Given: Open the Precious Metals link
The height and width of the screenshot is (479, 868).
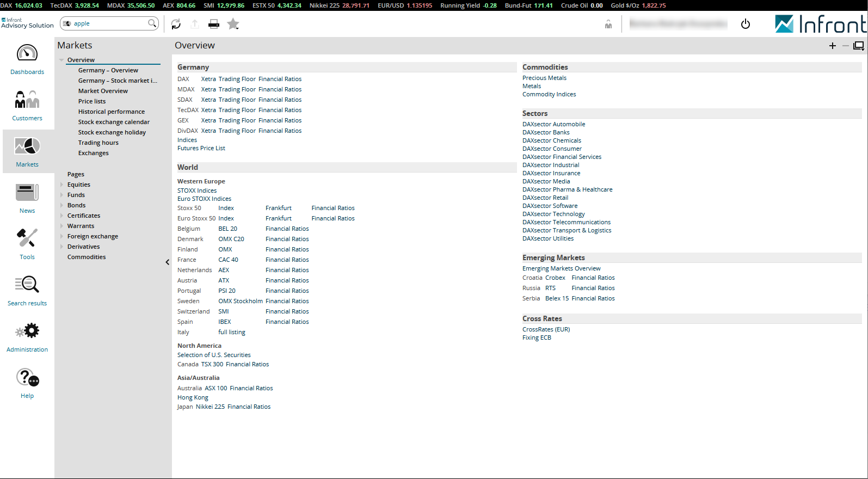Looking at the screenshot, I should tap(544, 78).
